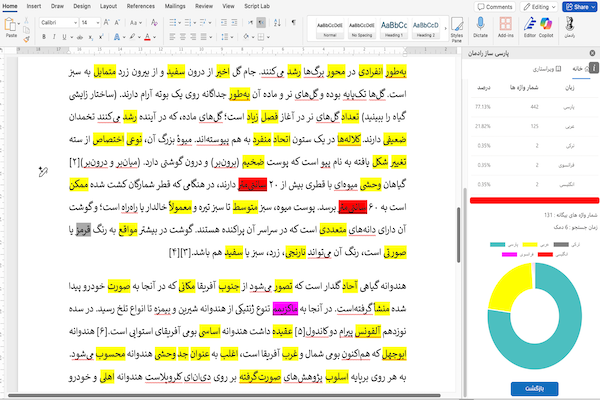Screen dimensions: 600x400
Task: Switch to ویراستاری tab in side pane
Action: tap(547, 69)
